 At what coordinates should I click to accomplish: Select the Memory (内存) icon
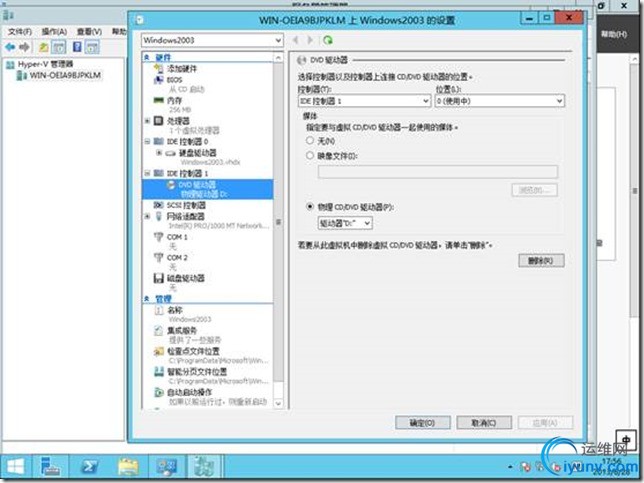click(x=159, y=100)
